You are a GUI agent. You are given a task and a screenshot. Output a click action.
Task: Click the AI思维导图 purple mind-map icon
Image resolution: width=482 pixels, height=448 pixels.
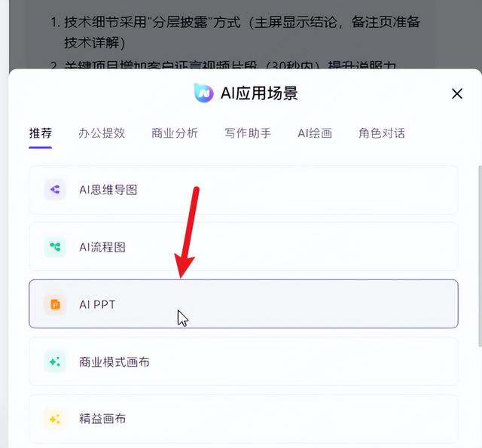55,189
